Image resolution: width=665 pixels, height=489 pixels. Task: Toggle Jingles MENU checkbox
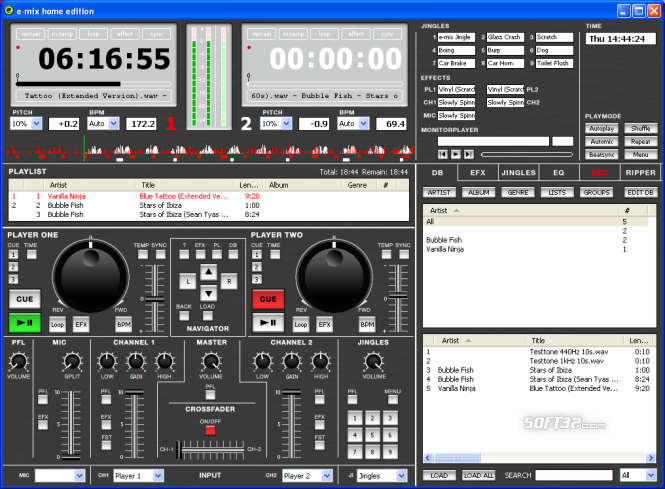(393, 400)
